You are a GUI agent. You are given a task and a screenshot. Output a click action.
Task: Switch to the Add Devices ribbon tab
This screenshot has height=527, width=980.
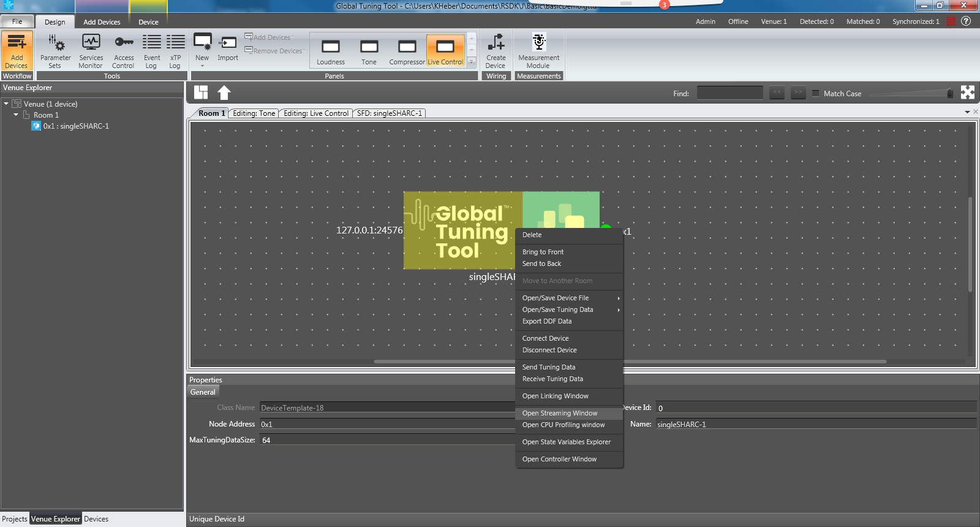pos(102,22)
